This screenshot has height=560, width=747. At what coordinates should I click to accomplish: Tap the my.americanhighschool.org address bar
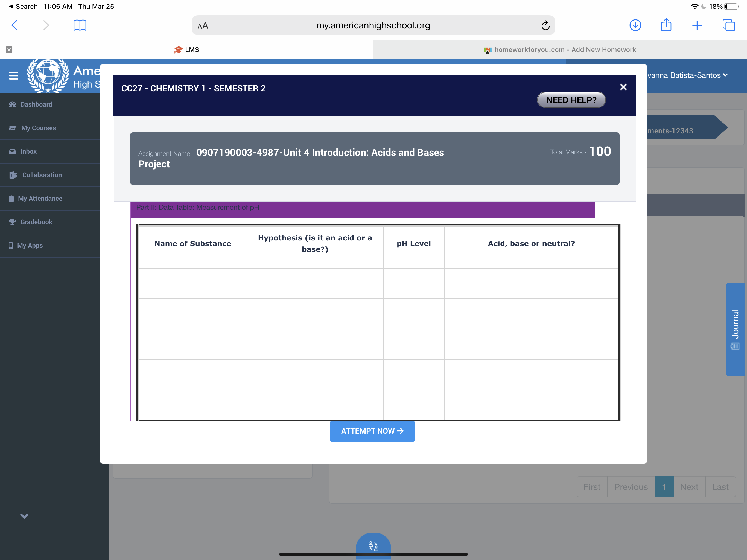(373, 25)
